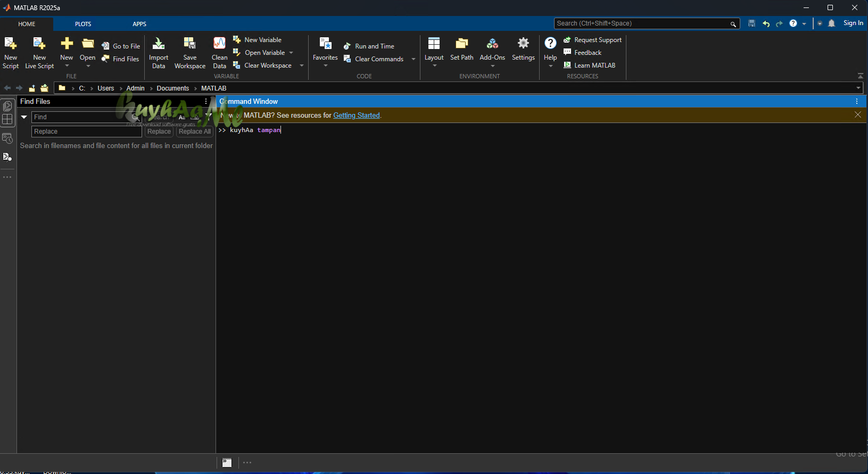868x474 pixels.
Task: Switch to the HOME tab
Action: 27,24
